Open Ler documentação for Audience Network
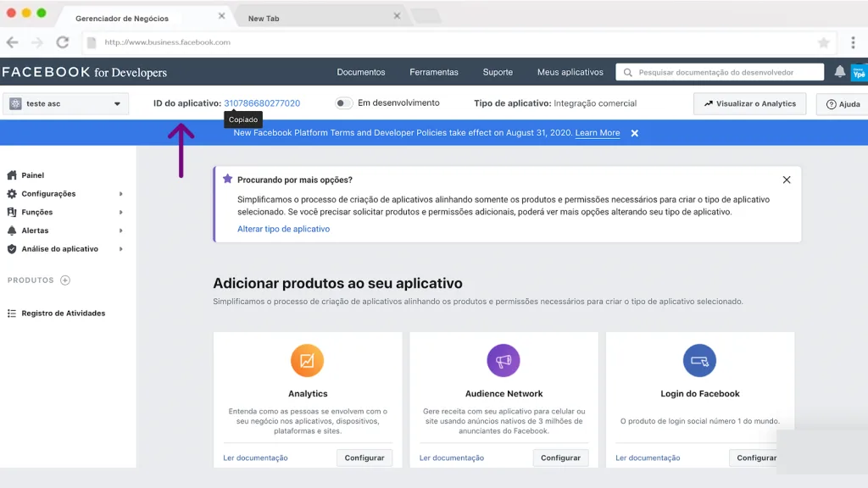This screenshot has width=868, height=488. (x=451, y=457)
